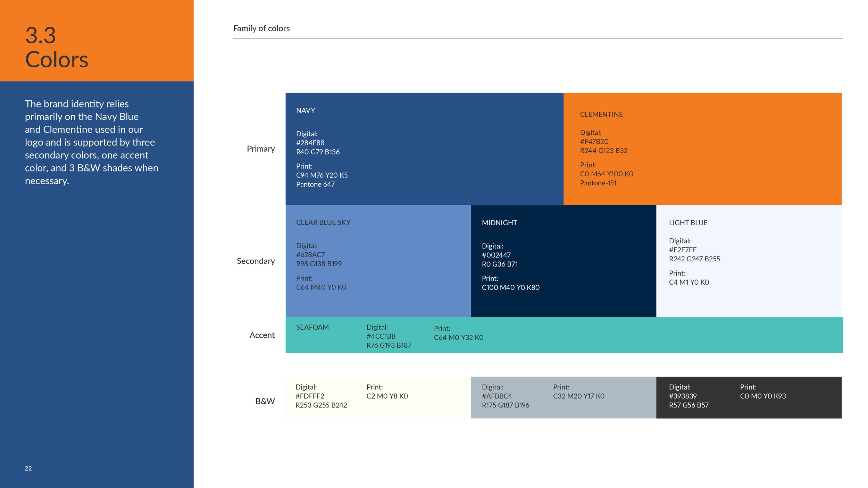The width and height of the screenshot is (868, 488).
Task: Click the hex code #284F88
Action: 310,143
